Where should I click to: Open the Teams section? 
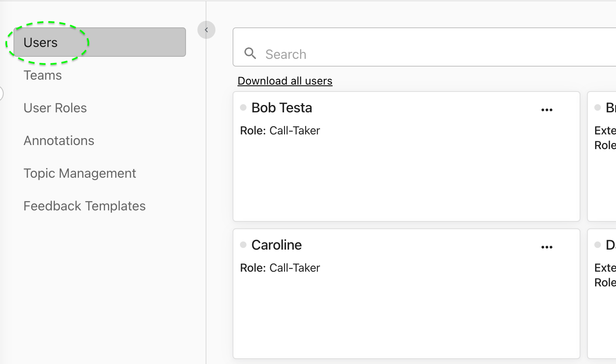[43, 75]
